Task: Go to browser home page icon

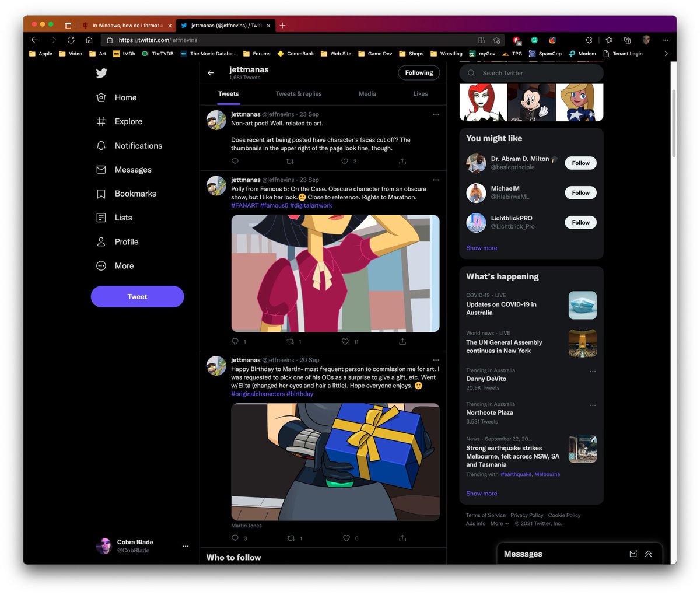Action: (x=89, y=40)
